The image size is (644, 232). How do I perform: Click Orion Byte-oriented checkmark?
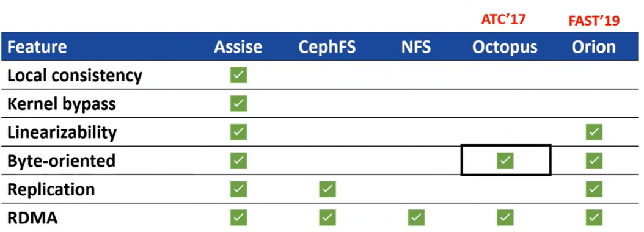click(594, 161)
